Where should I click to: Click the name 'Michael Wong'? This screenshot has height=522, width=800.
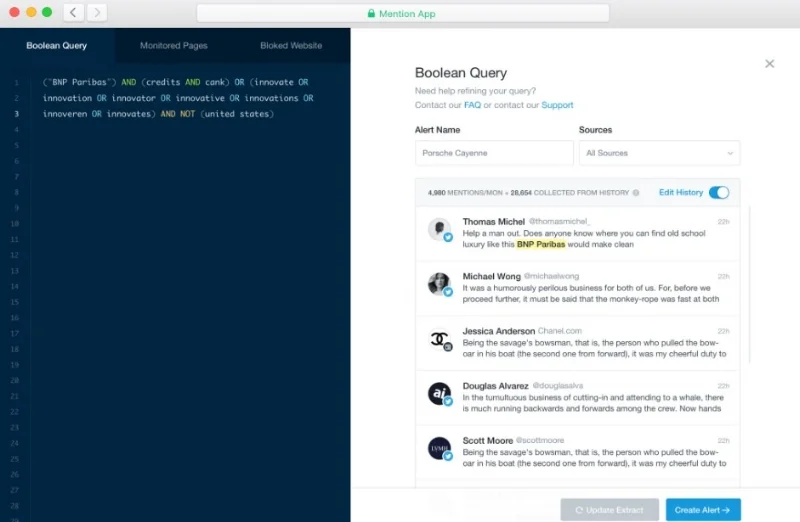click(x=491, y=276)
